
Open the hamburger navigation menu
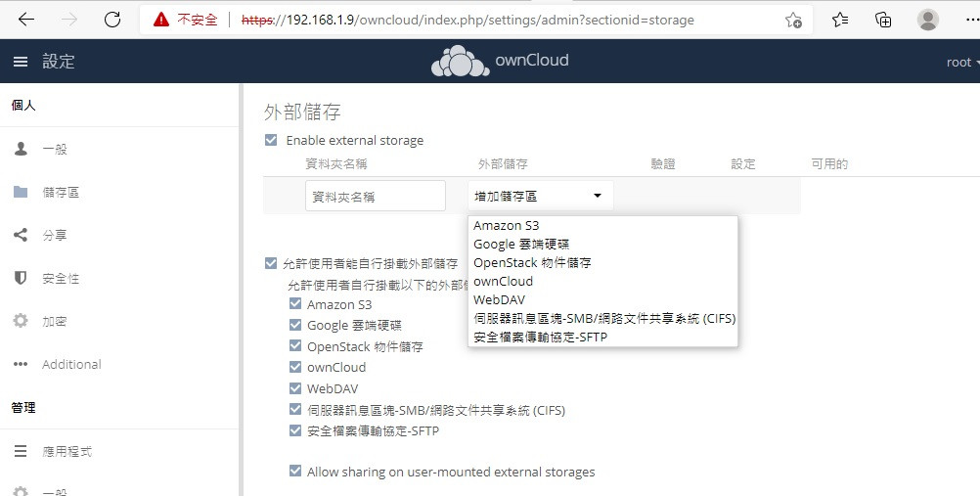click(x=21, y=62)
